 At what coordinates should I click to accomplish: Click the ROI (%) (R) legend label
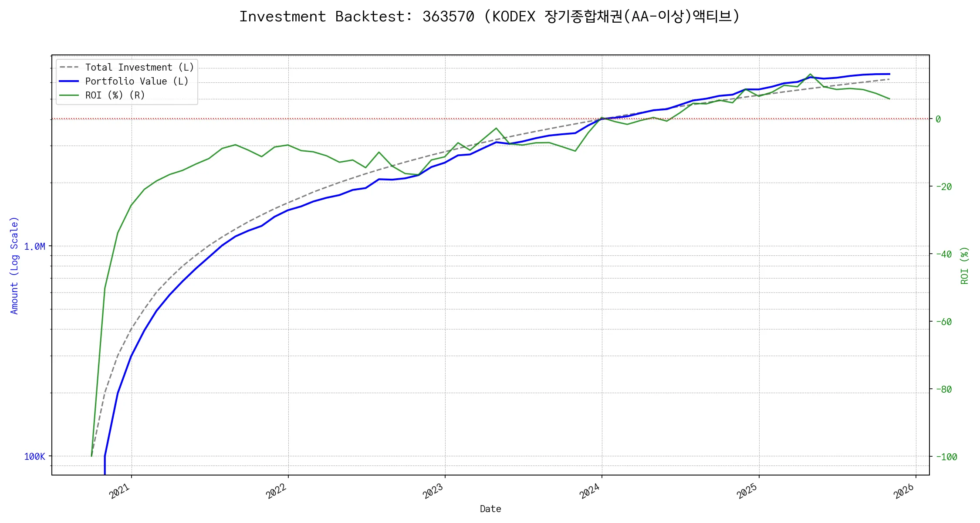115,95
